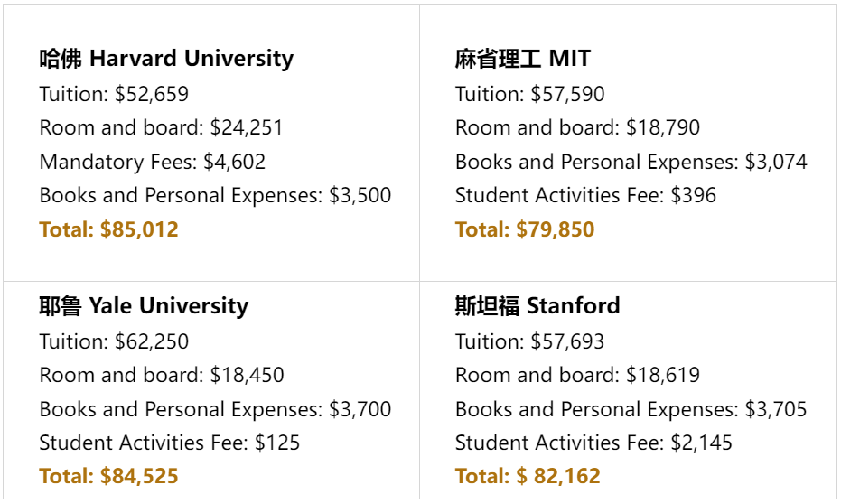Click Harvard's Room and board $24,251 line
Viewport: 841px width, 504px height.
pos(161,128)
